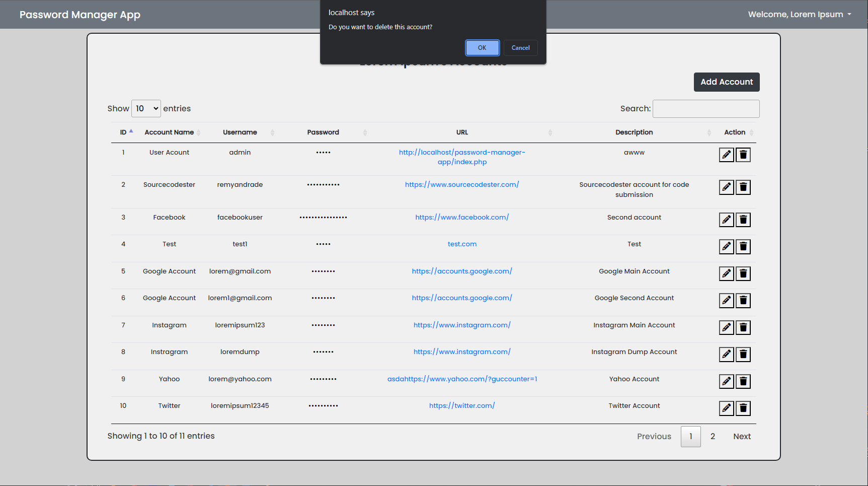Delete the Instagram Dump Account row

(x=743, y=354)
